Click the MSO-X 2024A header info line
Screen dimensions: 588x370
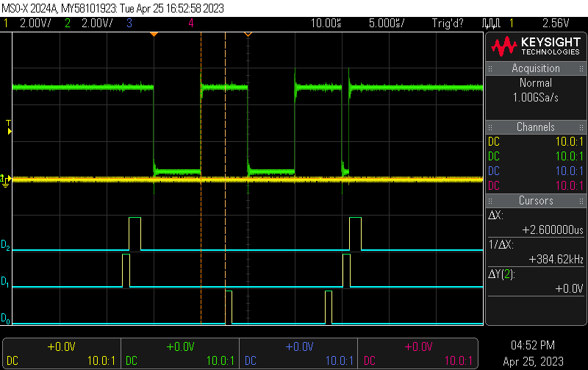[x=113, y=8]
